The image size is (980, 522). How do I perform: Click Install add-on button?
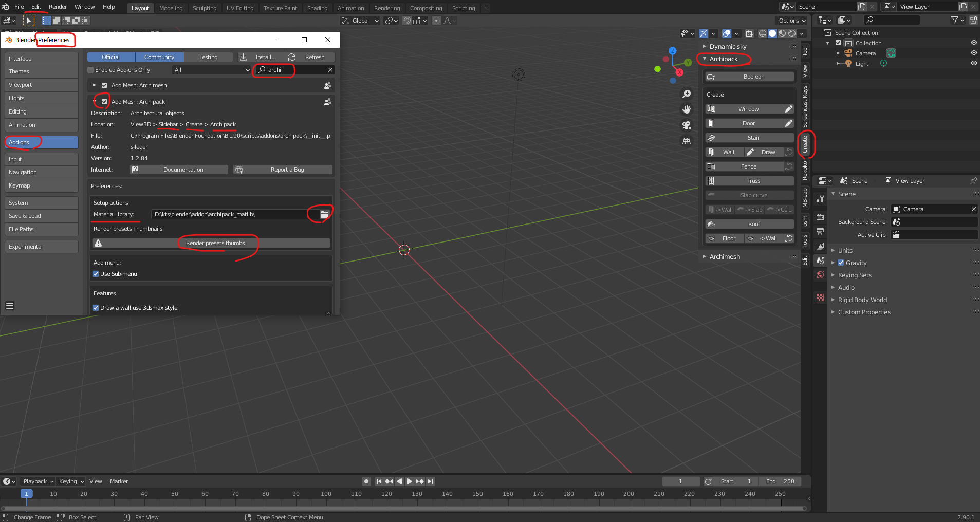coord(261,57)
